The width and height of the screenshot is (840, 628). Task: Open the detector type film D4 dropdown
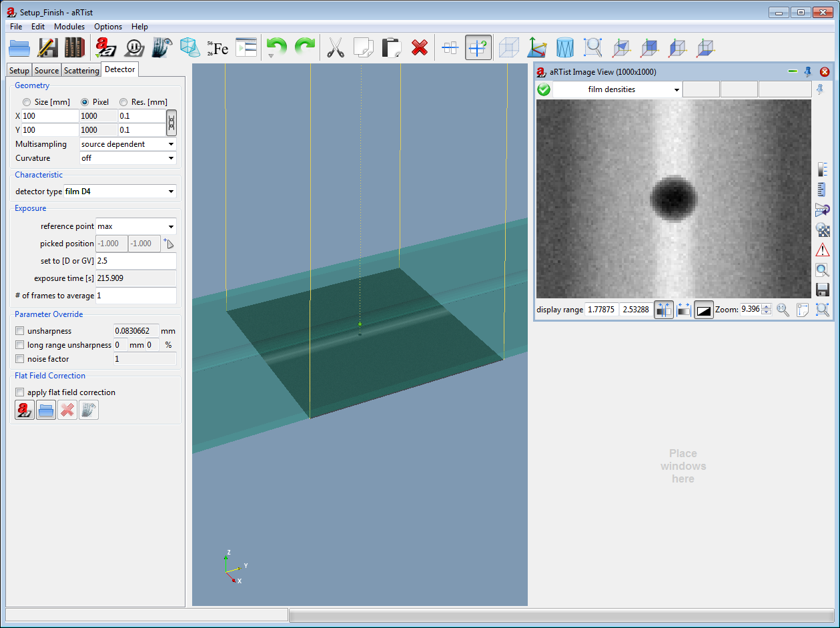120,192
